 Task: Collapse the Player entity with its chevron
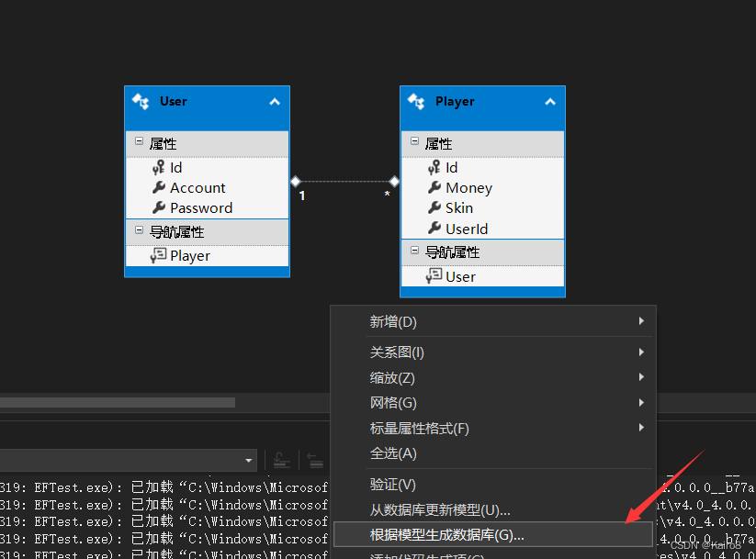point(549,101)
